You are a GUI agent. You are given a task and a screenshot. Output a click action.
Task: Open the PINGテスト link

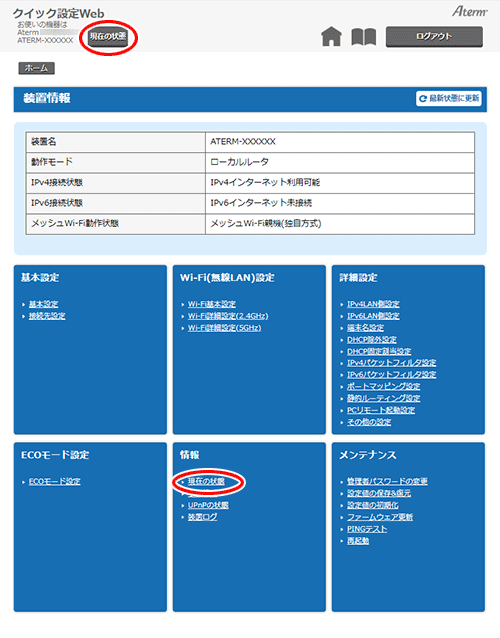(x=367, y=529)
